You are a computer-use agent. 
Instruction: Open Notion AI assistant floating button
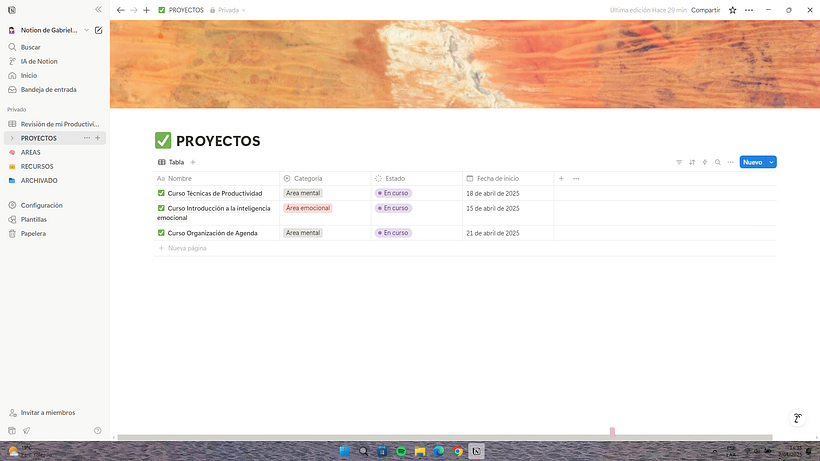pyautogui.click(x=798, y=418)
